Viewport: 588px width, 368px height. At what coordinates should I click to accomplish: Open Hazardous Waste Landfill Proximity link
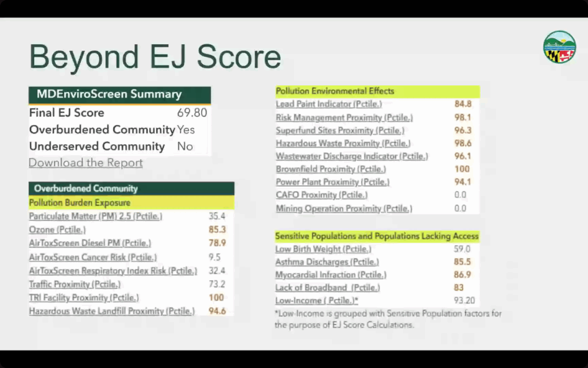[112, 311]
